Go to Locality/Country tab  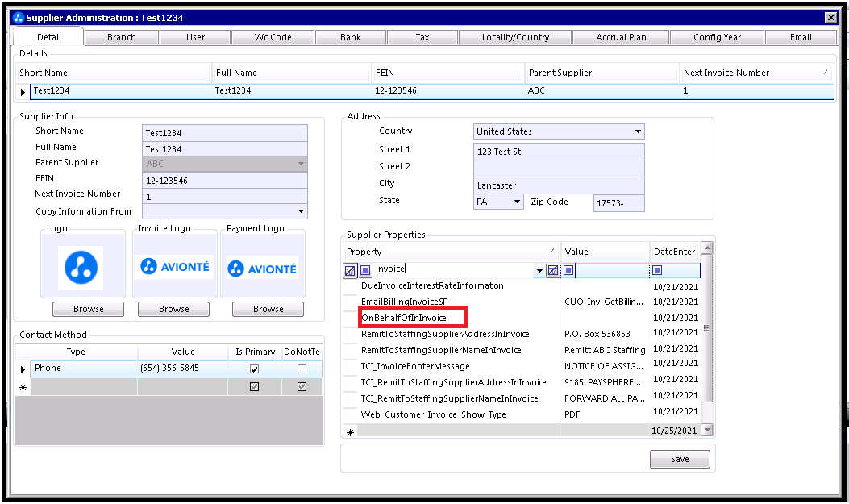coord(515,37)
